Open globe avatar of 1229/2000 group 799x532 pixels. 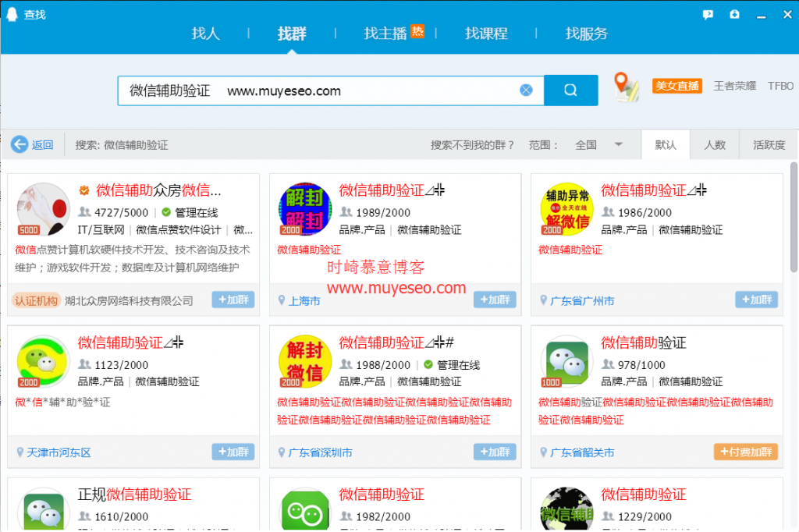pyautogui.click(x=566, y=509)
